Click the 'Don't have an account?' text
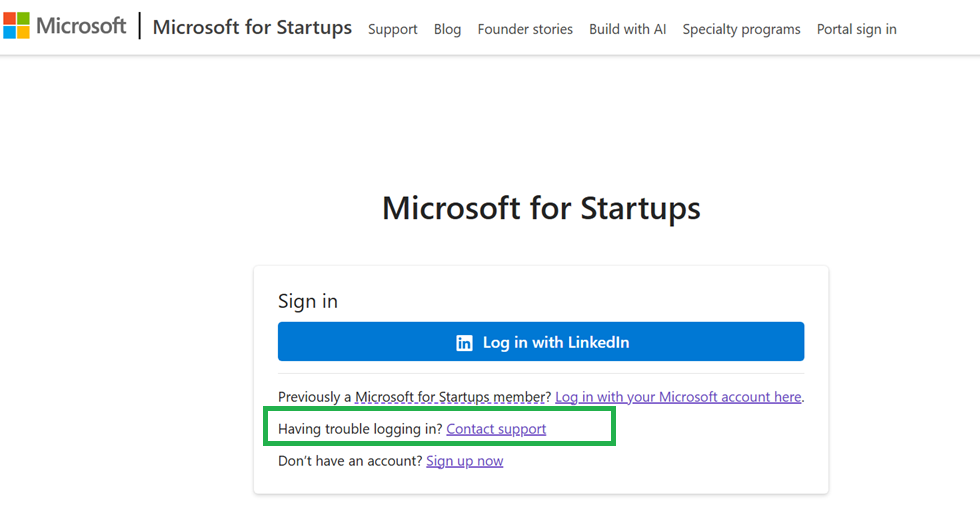 click(x=350, y=461)
